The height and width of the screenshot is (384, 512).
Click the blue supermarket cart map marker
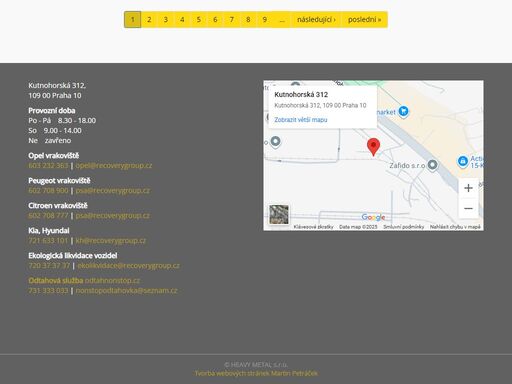[403, 111]
